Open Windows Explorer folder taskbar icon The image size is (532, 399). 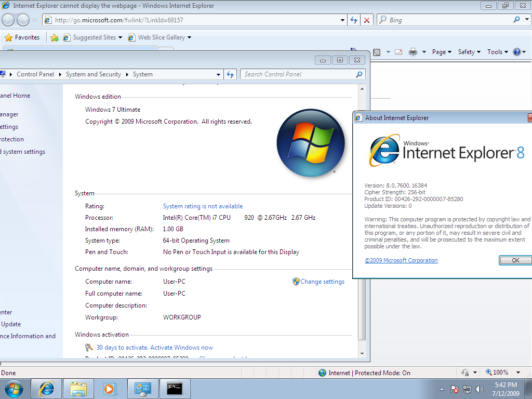point(79,389)
